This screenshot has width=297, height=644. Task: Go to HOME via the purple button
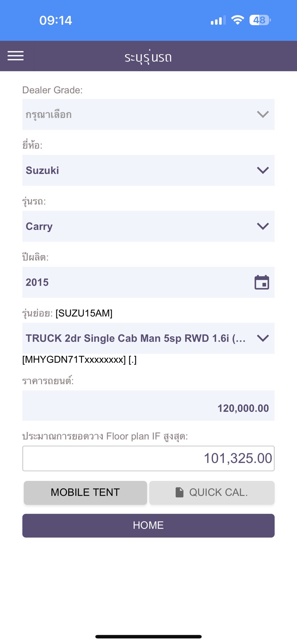148,525
